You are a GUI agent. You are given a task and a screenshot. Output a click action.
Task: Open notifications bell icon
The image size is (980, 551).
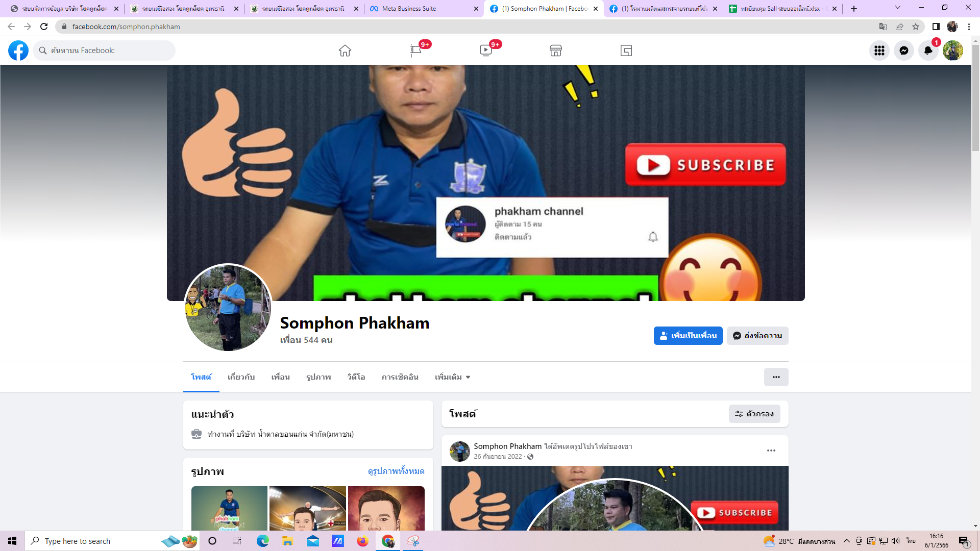[928, 51]
